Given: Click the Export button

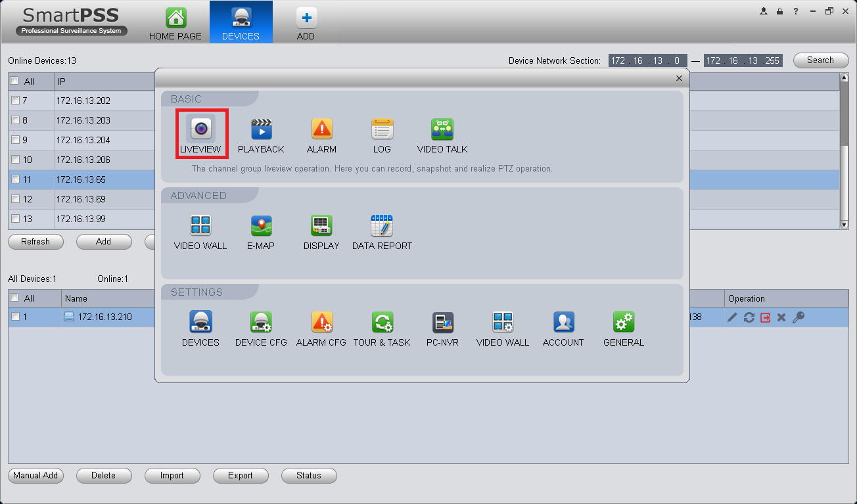Looking at the screenshot, I should coord(241,476).
